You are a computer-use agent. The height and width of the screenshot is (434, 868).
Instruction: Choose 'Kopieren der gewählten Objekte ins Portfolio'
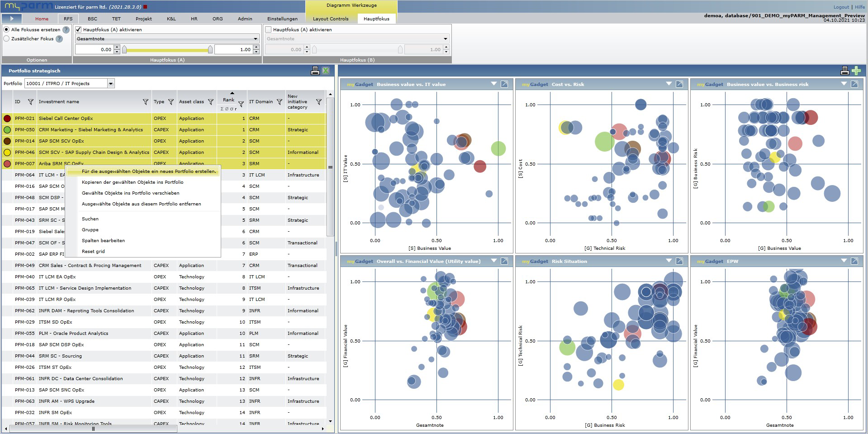(143, 182)
